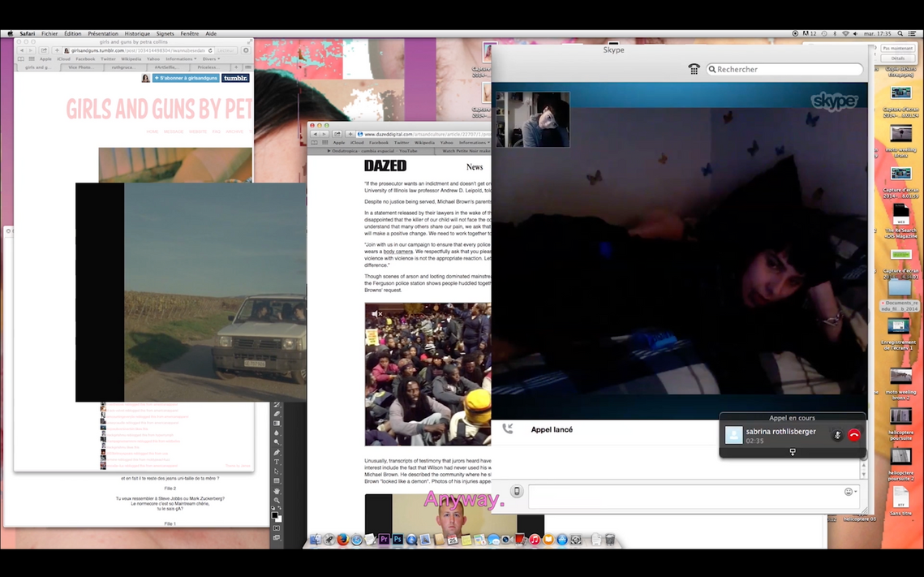This screenshot has width=924, height=577.
Task: Open the Trash in the Dock
Action: pos(610,540)
